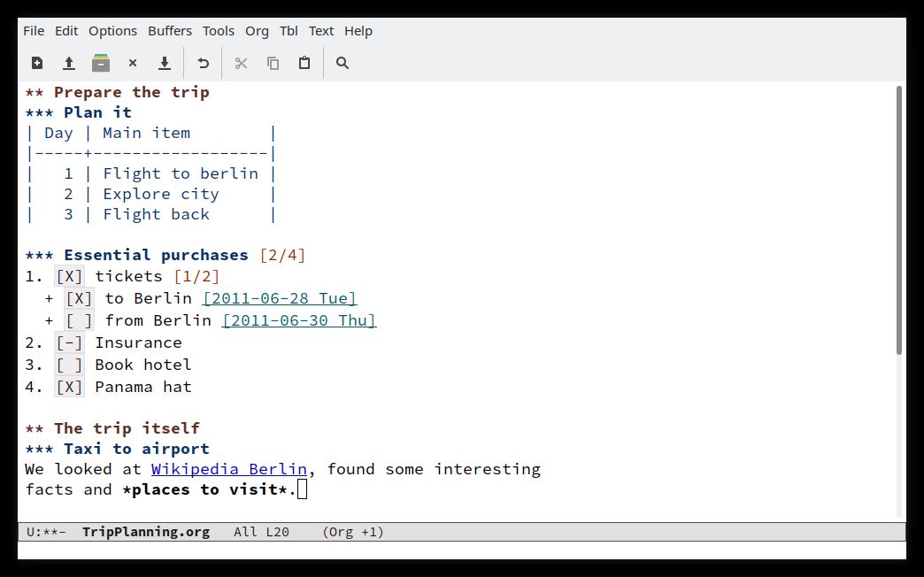Toggle the tickets checkbox

tap(70, 276)
